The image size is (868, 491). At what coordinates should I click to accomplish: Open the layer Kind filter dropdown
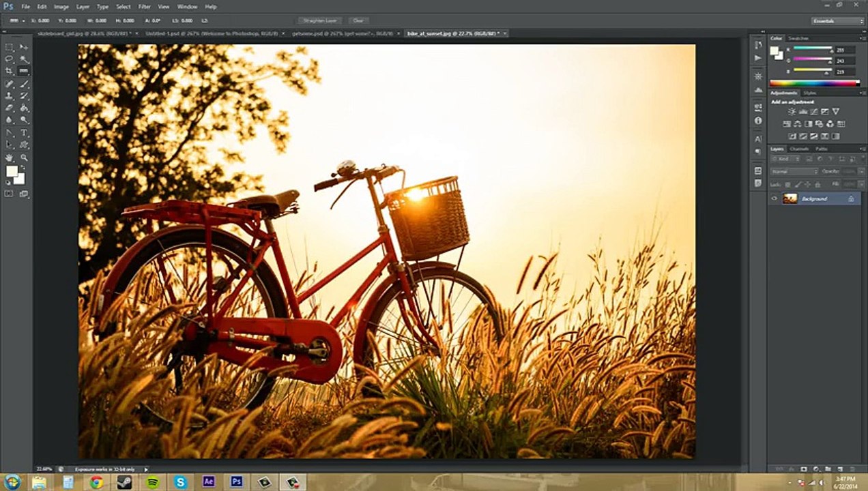point(786,159)
